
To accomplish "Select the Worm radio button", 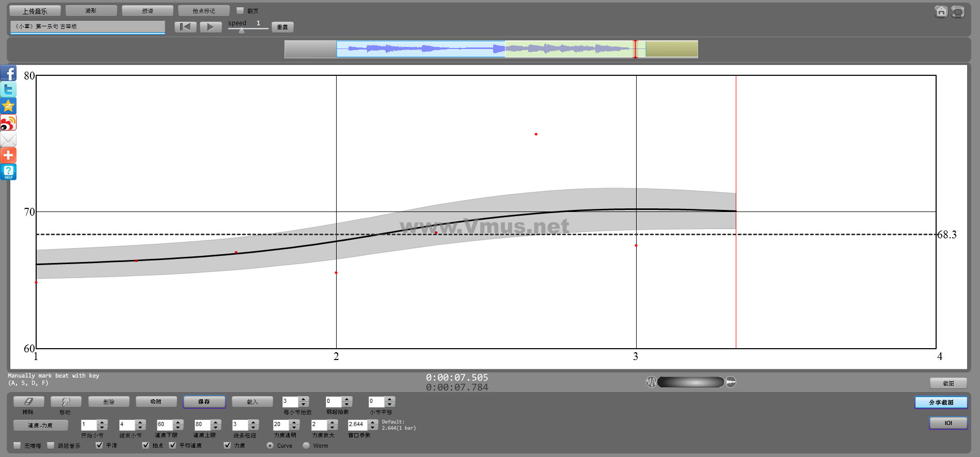I will pyautogui.click(x=306, y=445).
